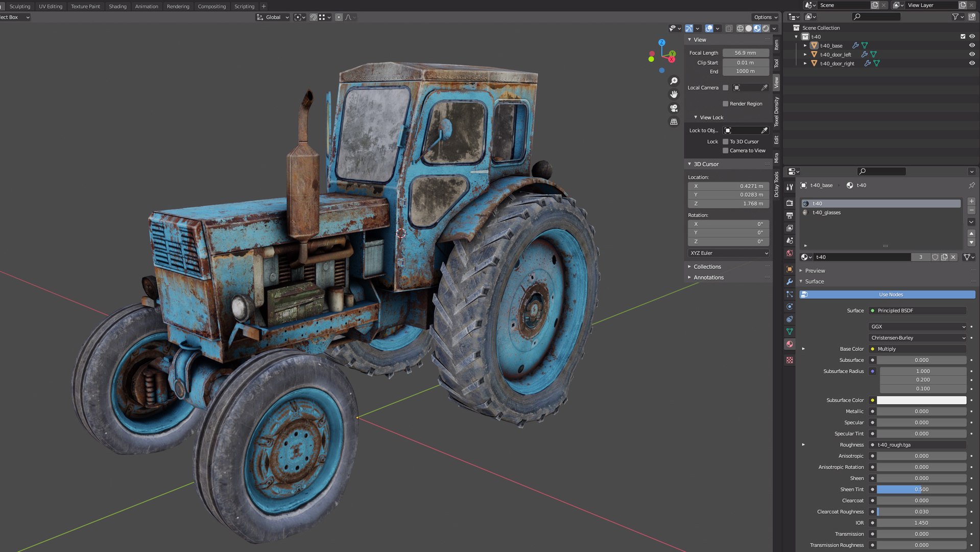
Task: Select the t-40_glasses material slot
Action: [880, 213]
